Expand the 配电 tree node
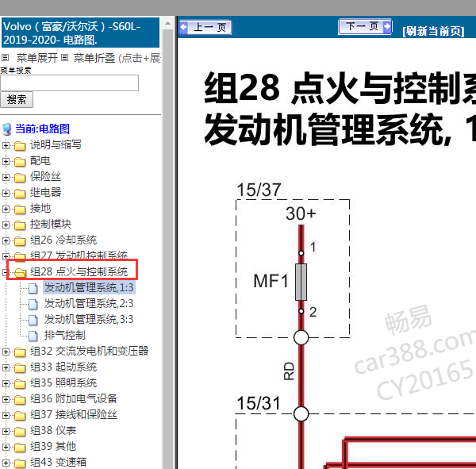The width and height of the screenshot is (476, 469). coord(6,161)
